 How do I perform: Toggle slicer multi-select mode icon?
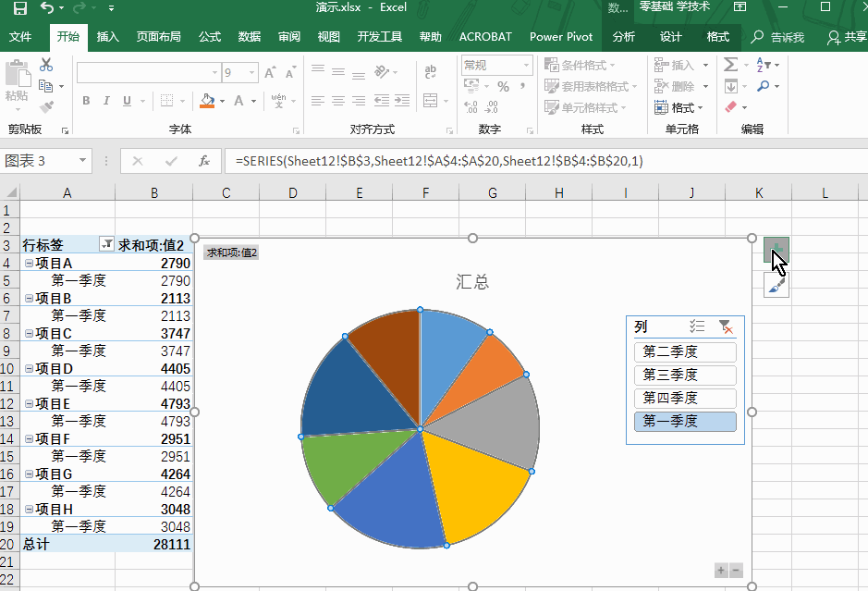click(x=698, y=326)
